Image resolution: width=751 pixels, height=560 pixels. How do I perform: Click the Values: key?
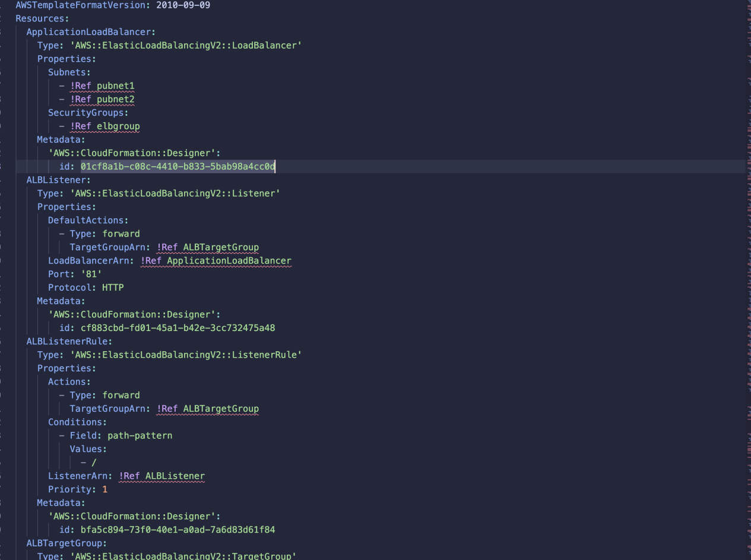[88, 449]
